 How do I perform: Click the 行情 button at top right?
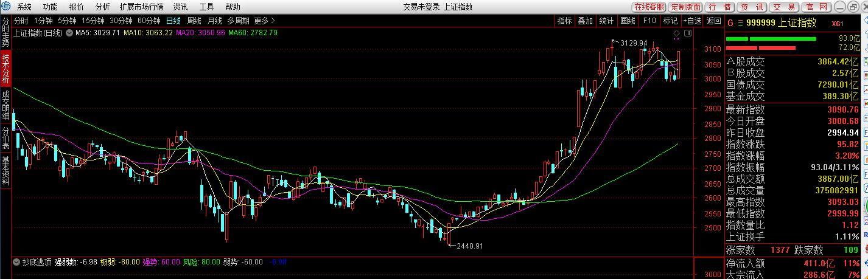[720, 7]
